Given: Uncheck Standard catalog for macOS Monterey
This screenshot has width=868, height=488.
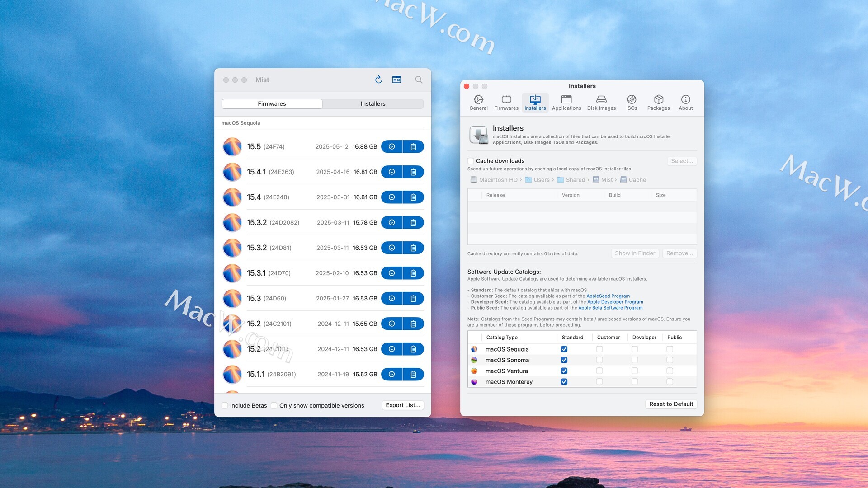Looking at the screenshot, I should pos(564,382).
